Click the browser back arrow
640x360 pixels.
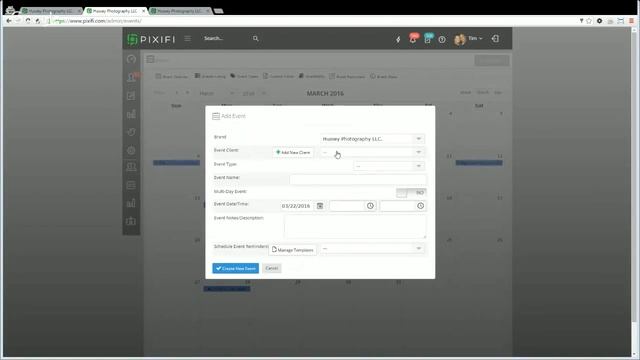(9, 21)
